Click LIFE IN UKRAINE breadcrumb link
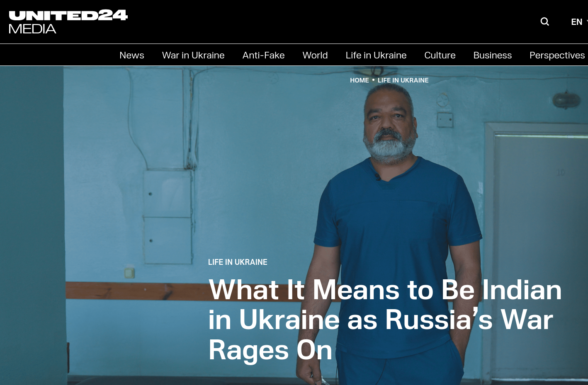Screen dimensions: 588x385 pos(403,80)
